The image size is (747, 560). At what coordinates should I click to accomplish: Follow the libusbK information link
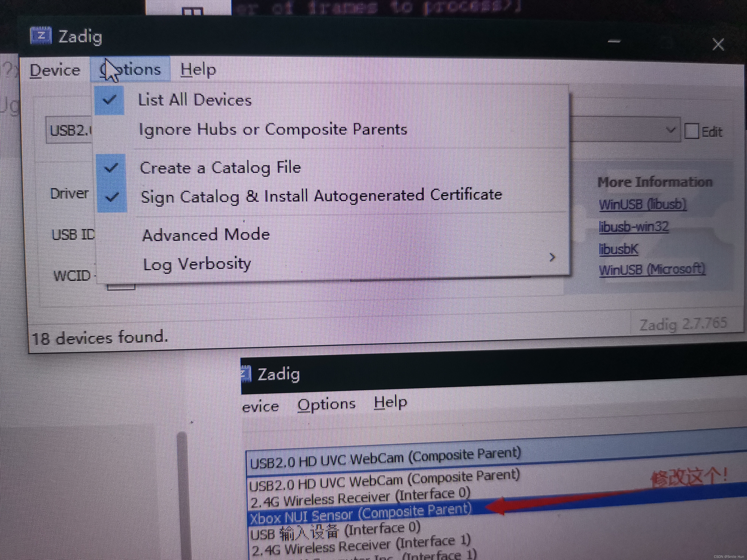click(x=619, y=249)
